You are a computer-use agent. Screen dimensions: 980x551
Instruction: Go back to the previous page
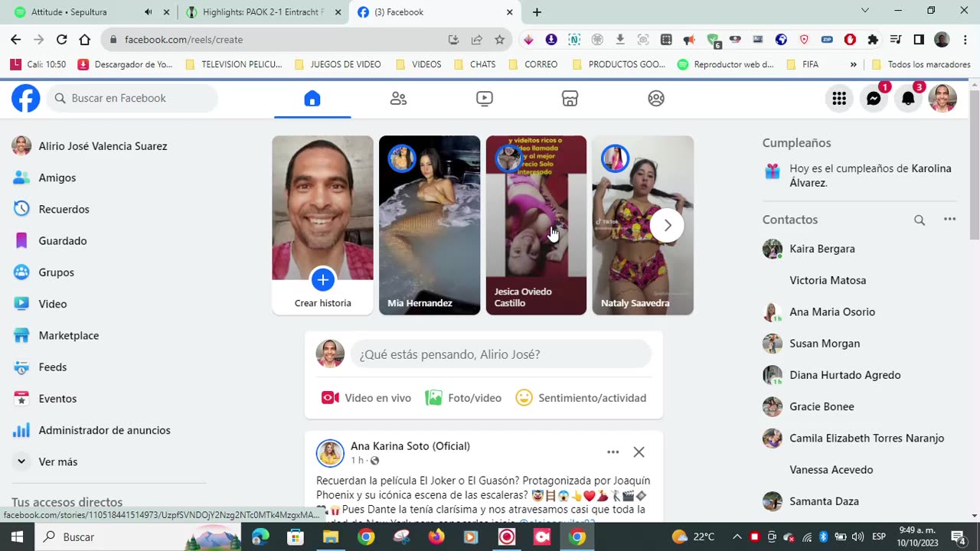[15, 40]
